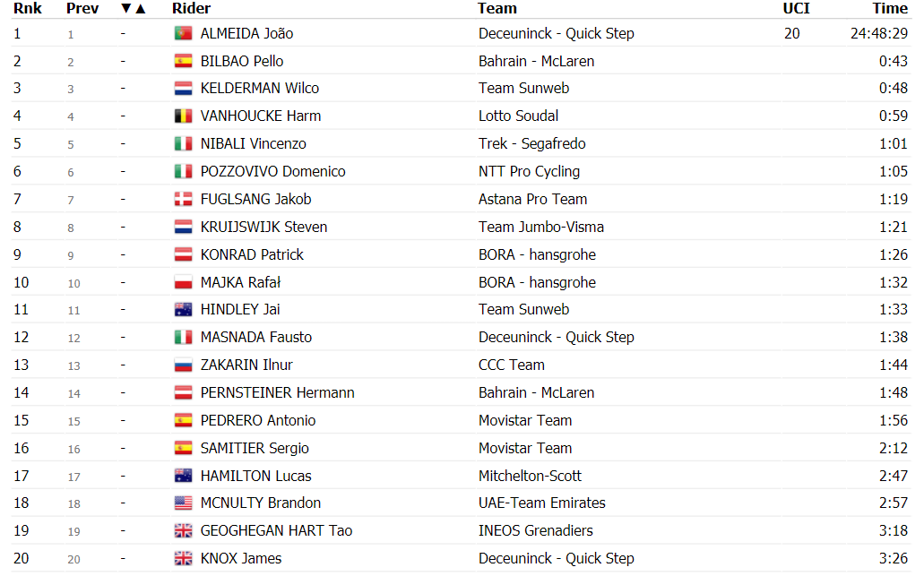This screenshot has width=924, height=576.
Task: Click the UCI column header
Action: point(796,8)
